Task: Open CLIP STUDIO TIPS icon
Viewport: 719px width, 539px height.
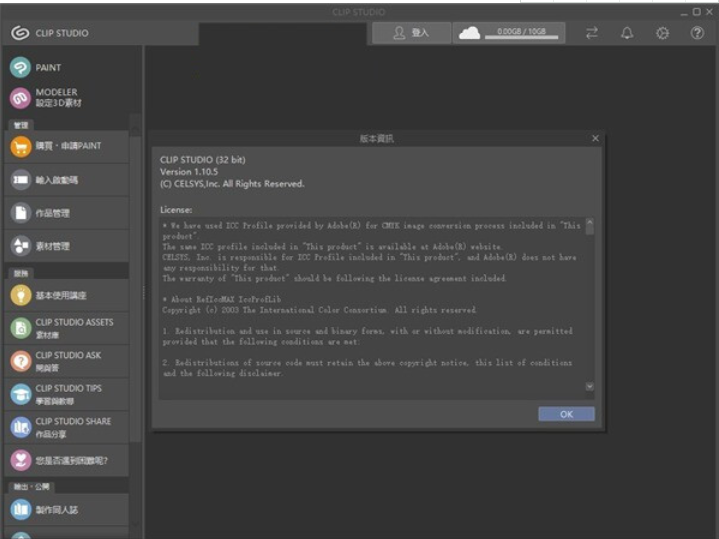Action: (20, 394)
